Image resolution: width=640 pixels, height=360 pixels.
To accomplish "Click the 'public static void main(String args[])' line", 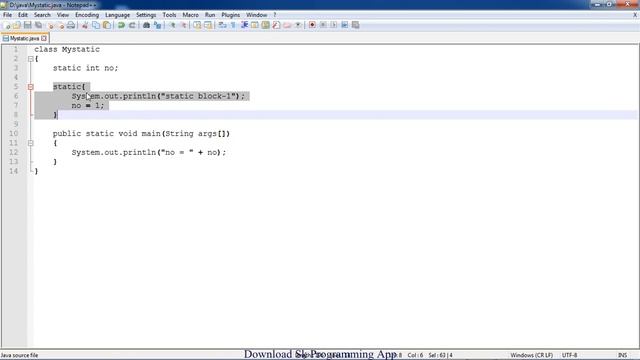I will click(x=141, y=134).
